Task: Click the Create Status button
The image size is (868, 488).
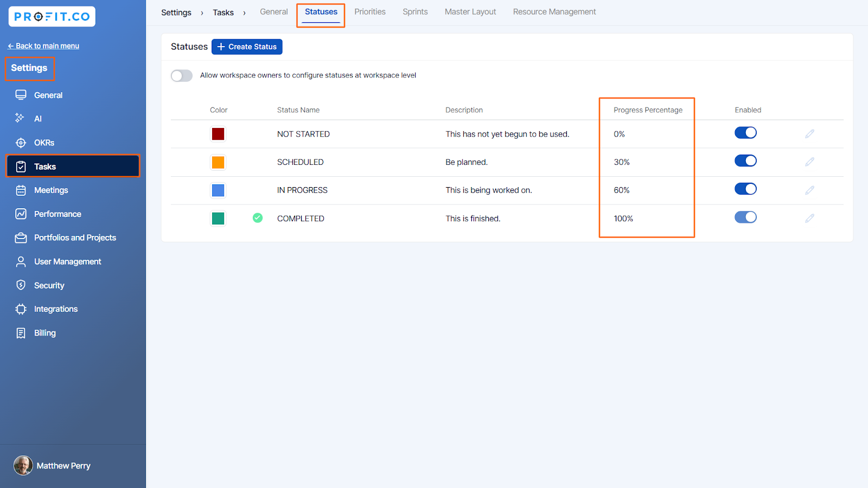Action: point(247,47)
